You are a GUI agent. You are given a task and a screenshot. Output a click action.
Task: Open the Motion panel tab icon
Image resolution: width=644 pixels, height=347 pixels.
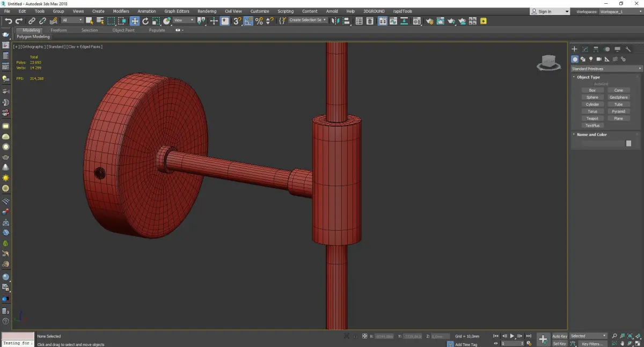(606, 49)
